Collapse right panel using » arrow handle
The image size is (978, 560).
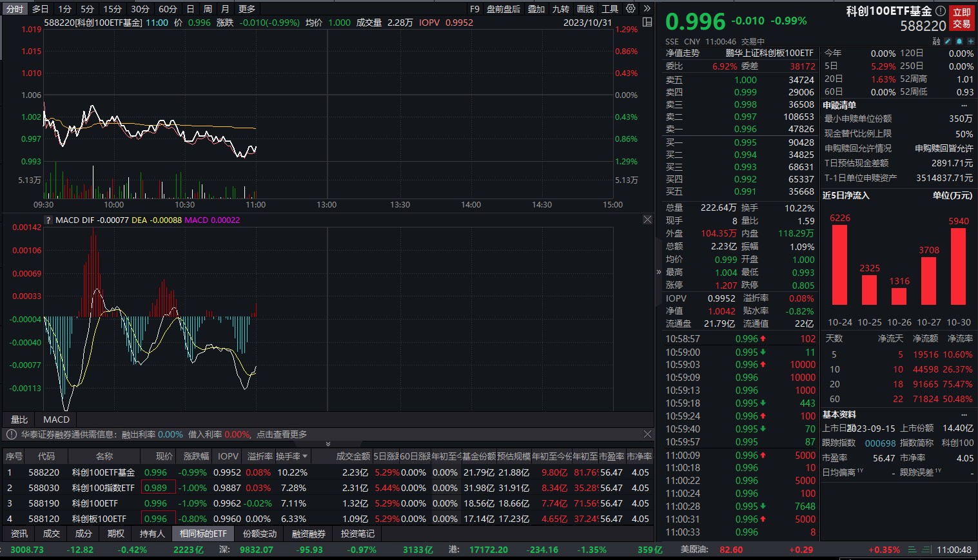pos(659,271)
